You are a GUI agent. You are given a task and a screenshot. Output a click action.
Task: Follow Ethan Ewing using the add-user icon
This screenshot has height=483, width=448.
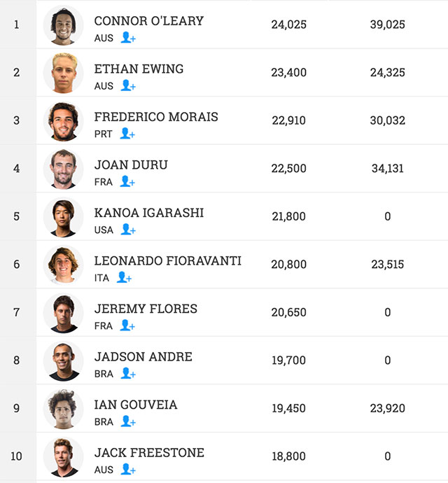point(127,85)
